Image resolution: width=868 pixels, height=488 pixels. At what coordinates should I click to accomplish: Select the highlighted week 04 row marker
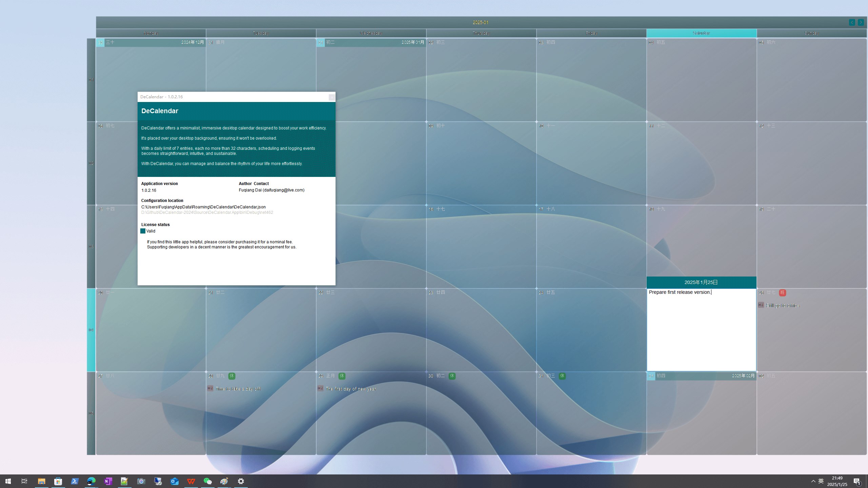tap(91, 330)
